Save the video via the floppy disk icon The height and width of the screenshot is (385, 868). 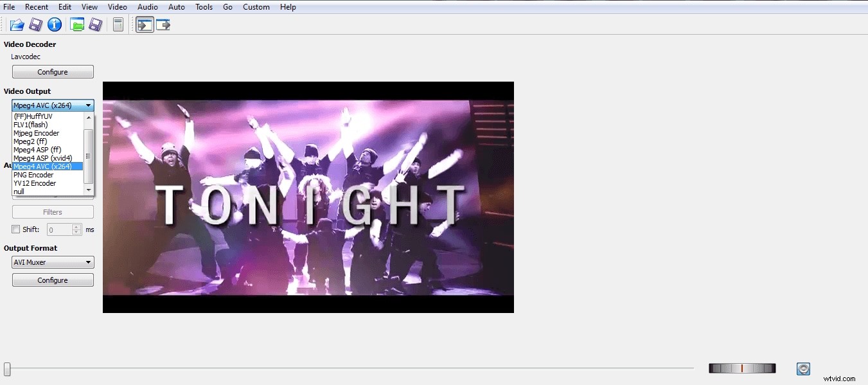(x=36, y=24)
